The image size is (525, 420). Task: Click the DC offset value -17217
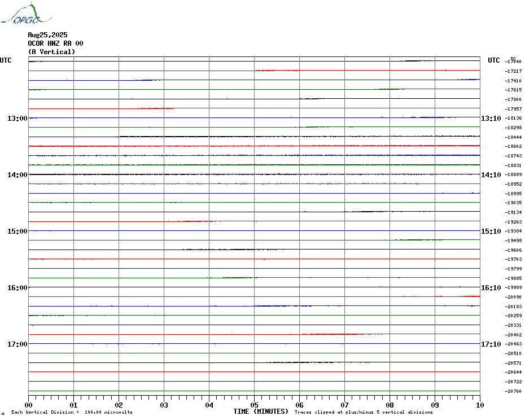(513, 71)
